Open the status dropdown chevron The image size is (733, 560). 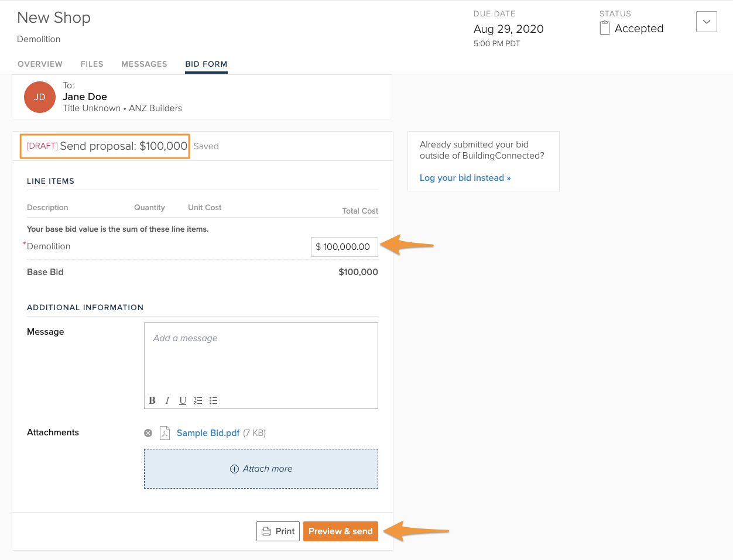pos(706,22)
